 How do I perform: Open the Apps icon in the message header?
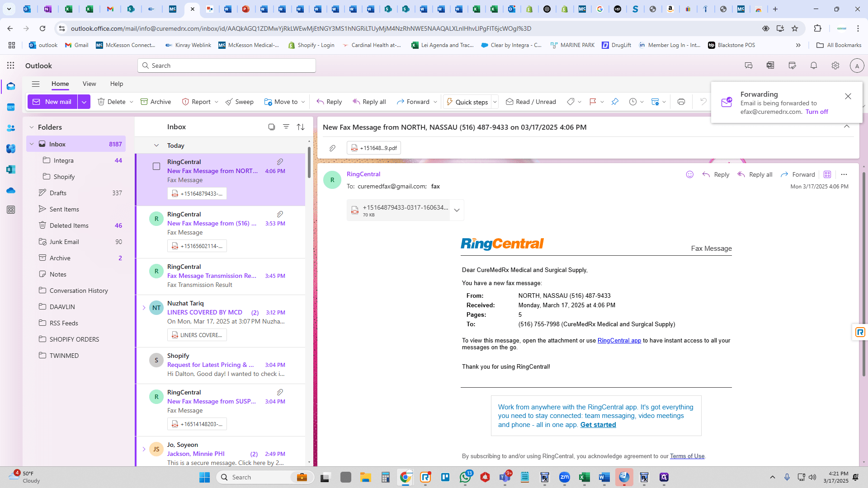(827, 174)
